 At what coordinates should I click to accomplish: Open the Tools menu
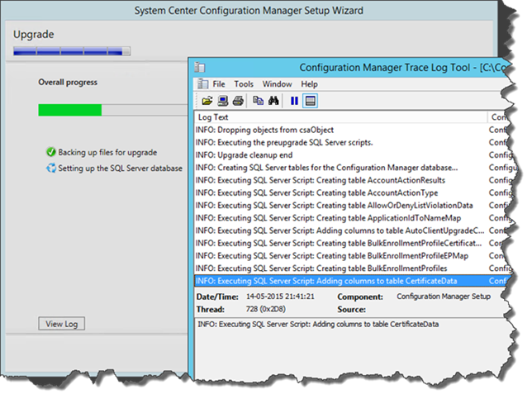click(244, 84)
